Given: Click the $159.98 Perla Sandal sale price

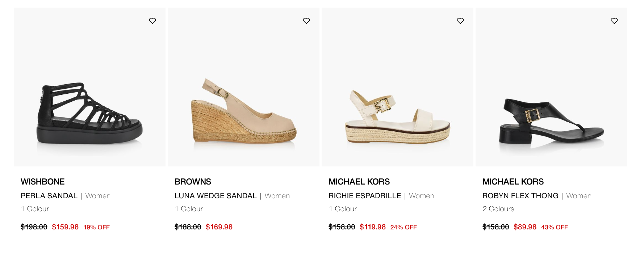Looking at the screenshot, I should tap(65, 227).
